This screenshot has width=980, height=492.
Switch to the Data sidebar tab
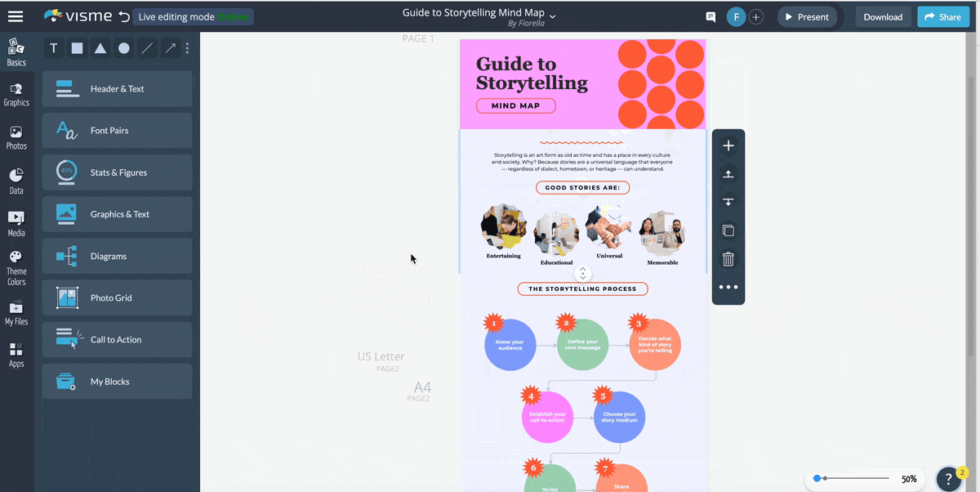(x=16, y=181)
